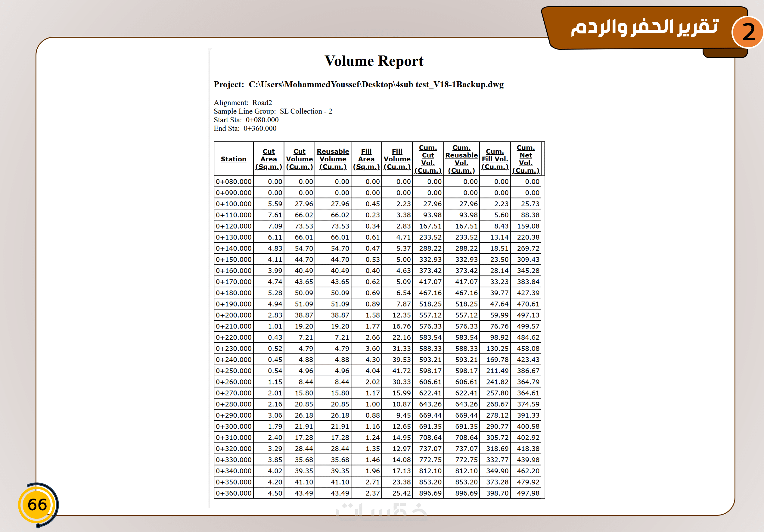The height and width of the screenshot is (532, 764).
Task: Click the Reusable Volume column header
Action: [x=333, y=159]
